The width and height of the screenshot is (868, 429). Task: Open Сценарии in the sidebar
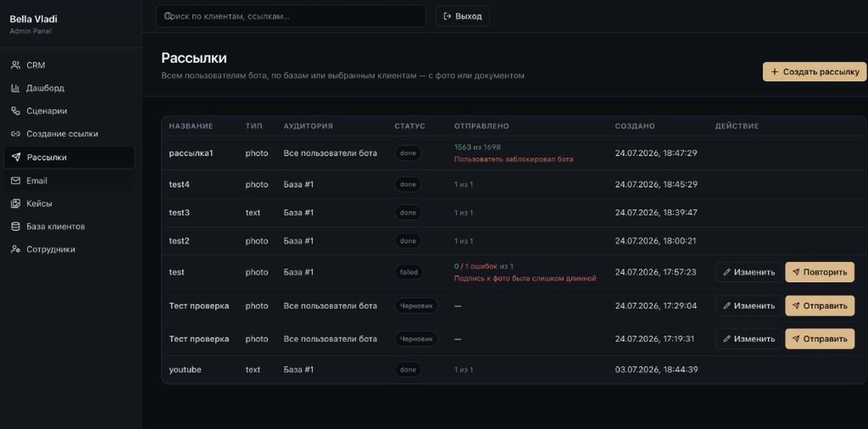coord(69,111)
